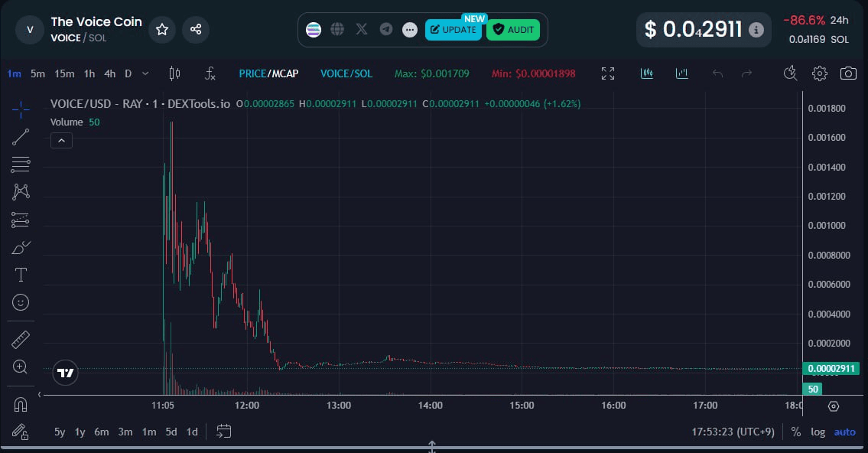This screenshot has width=868, height=453.
Task: Select the forecasting and measurement tool
Action: point(21,220)
